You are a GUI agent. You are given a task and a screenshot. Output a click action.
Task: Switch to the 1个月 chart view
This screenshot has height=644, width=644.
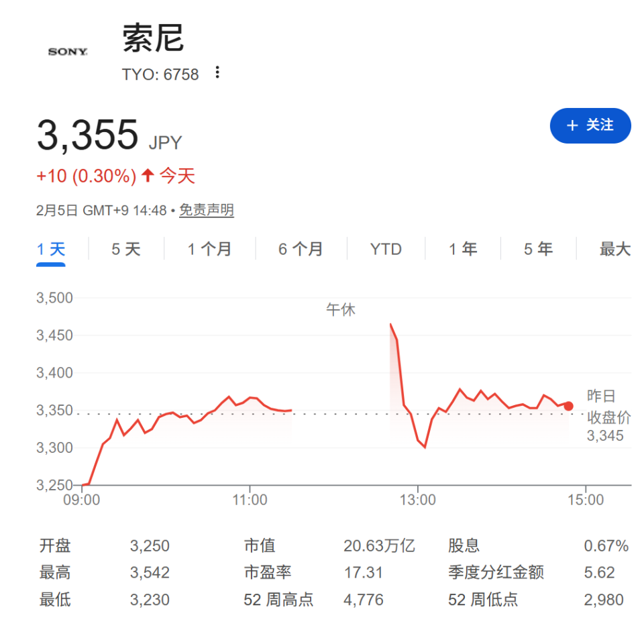pos(209,248)
